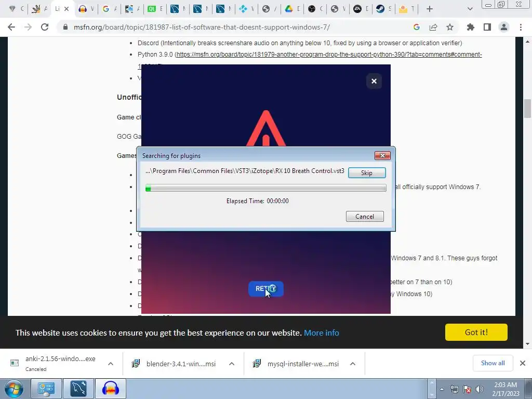This screenshot has height=399, width=532.
Task: Skip the current plugin scan
Action: click(367, 172)
